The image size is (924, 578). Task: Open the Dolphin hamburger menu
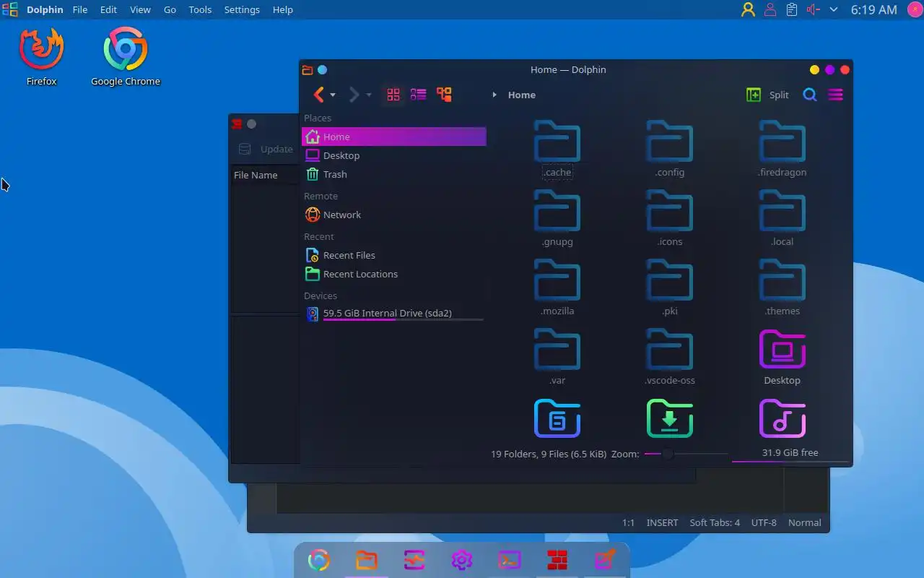coord(835,95)
